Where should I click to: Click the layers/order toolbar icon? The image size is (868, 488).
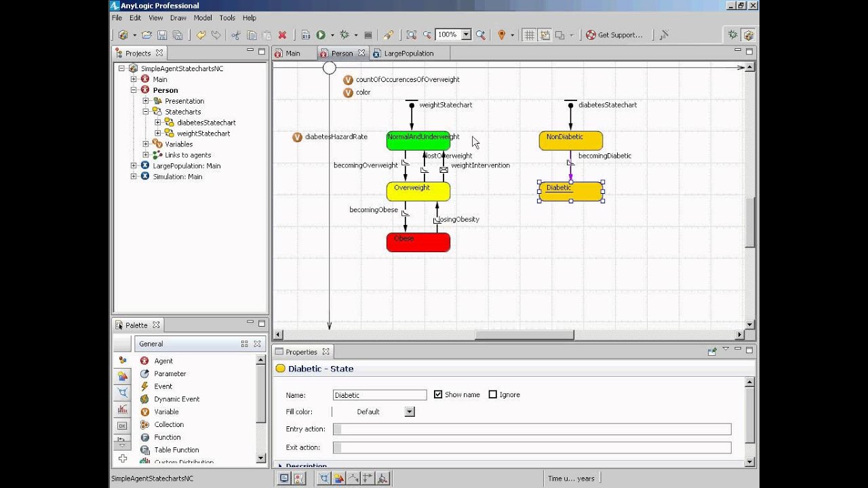coord(561,35)
